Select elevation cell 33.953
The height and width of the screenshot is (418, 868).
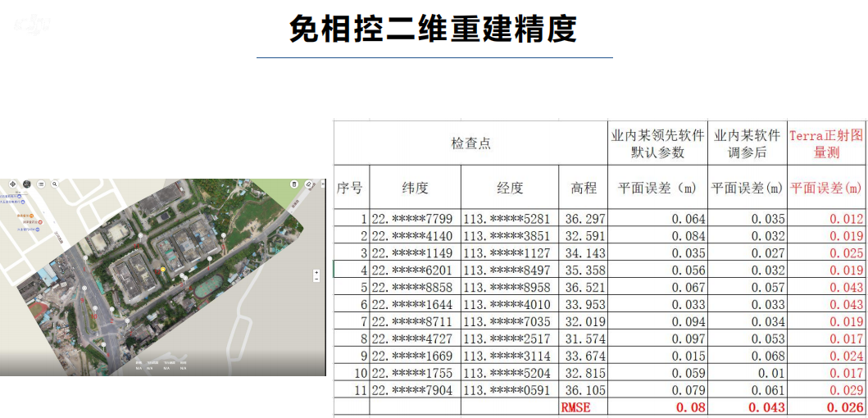[x=584, y=304]
